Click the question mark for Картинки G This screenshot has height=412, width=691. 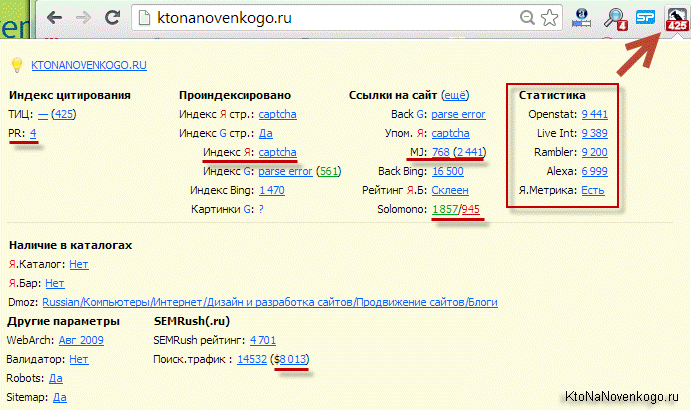(261, 209)
